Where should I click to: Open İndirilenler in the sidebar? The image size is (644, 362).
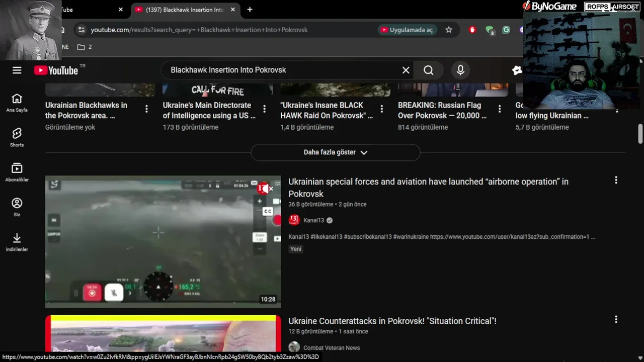17,242
